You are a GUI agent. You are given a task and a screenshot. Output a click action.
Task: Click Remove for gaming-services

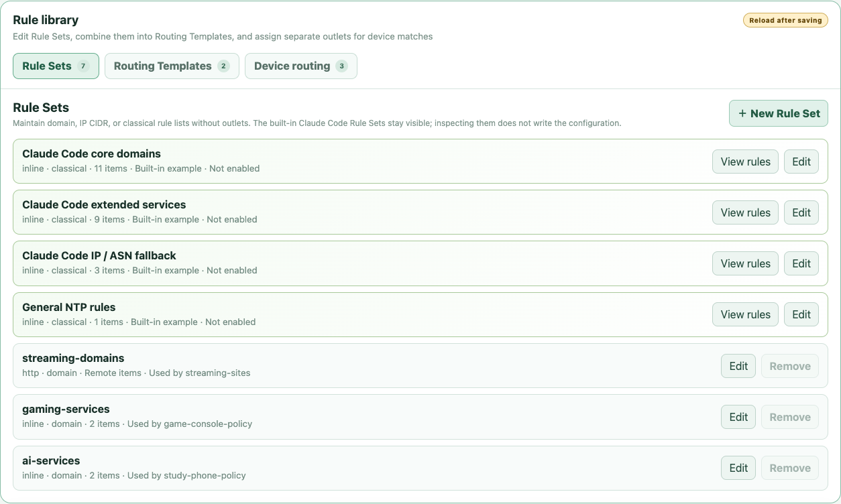790,417
